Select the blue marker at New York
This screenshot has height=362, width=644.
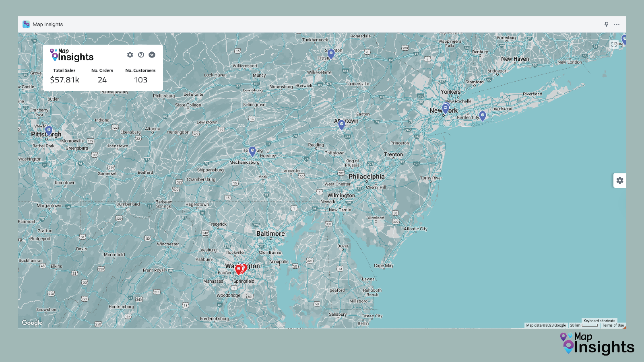point(446,109)
